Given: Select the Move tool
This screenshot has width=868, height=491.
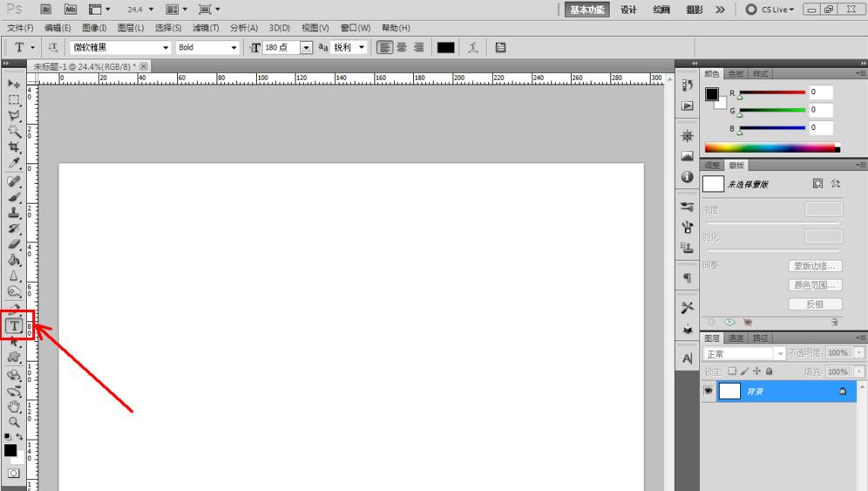Looking at the screenshot, I should pos(14,84).
